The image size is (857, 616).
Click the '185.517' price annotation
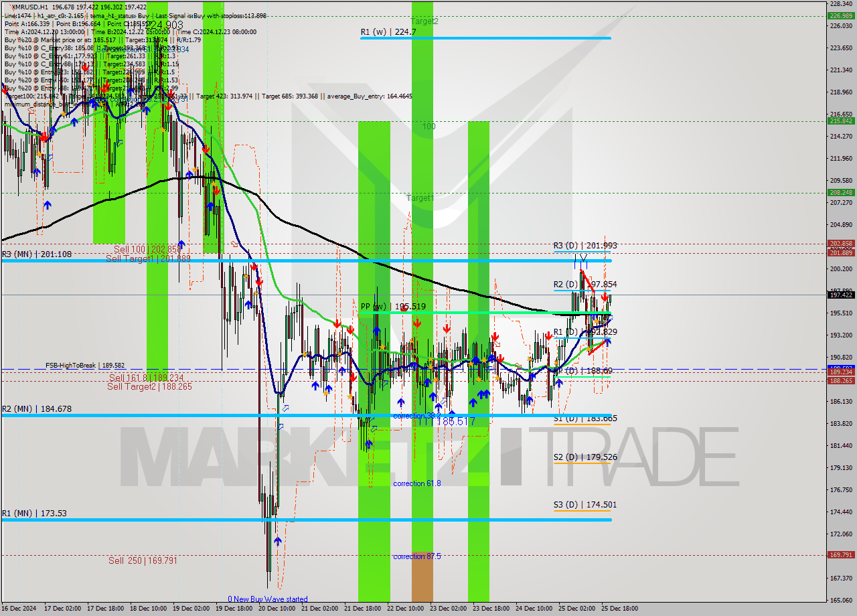point(455,421)
